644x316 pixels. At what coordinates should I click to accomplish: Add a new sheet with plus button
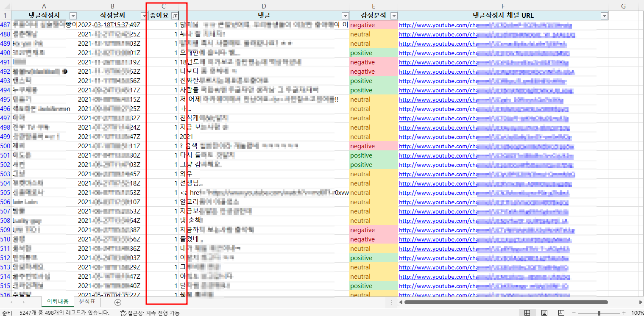[x=118, y=302]
